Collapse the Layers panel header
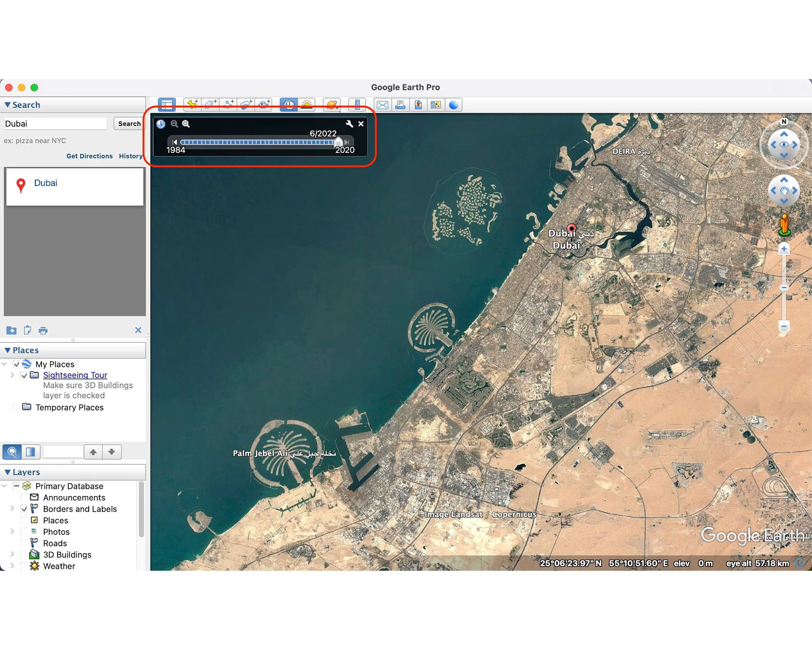This screenshot has height=650, width=812. click(8, 472)
